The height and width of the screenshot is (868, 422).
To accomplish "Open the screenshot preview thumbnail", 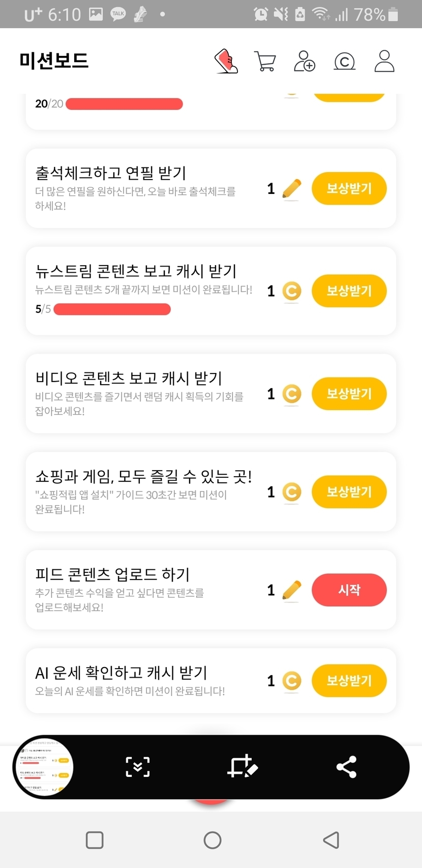I will 43,767.
